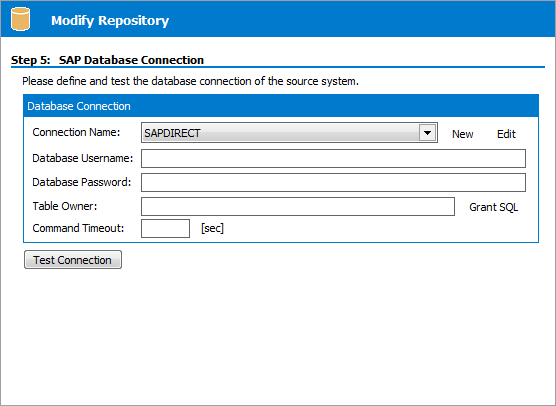Click the 'Please define and test' instruction text
Viewport: 556px width, 406px height.
[x=190, y=81]
